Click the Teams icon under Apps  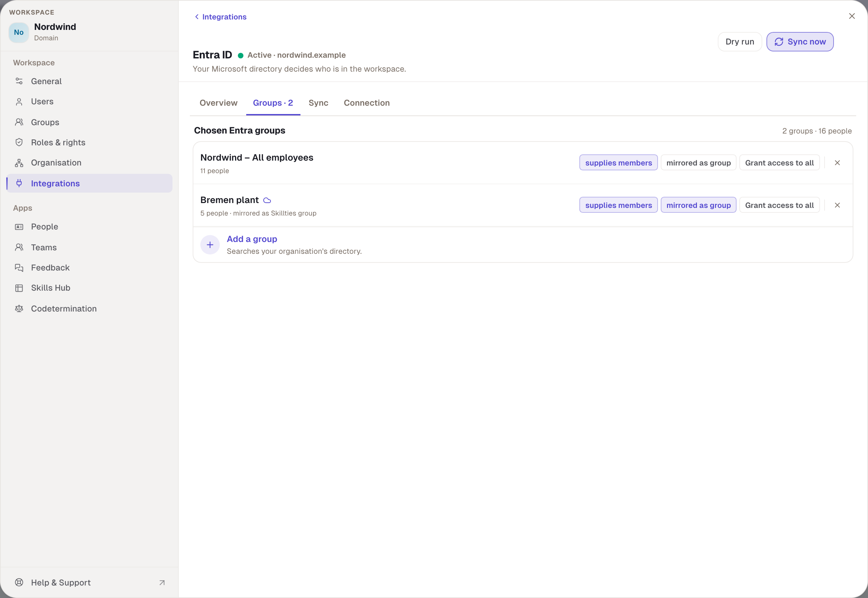19,247
